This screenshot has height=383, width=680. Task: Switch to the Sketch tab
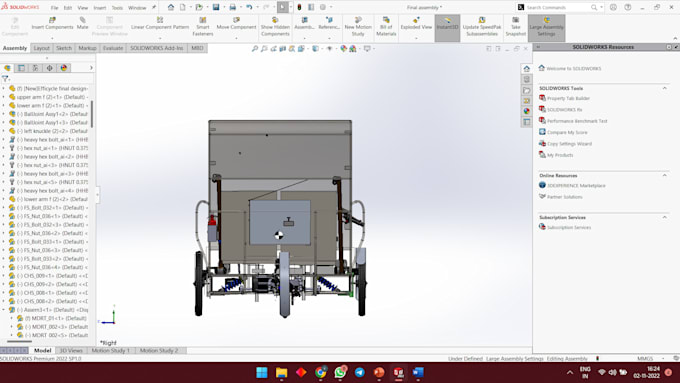(64, 48)
